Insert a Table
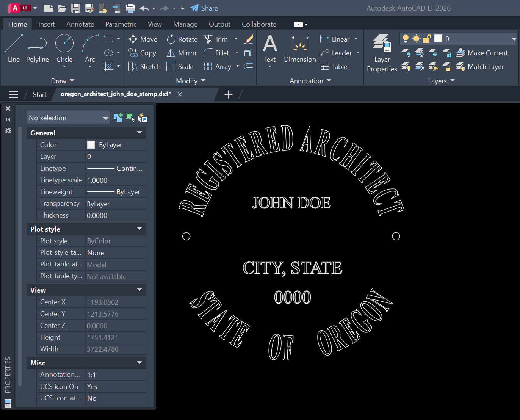 [x=334, y=66]
